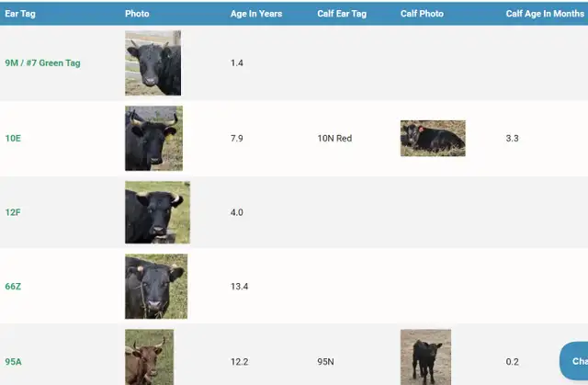Open the 95A ear tag link
The height and width of the screenshot is (385, 588).
click(x=13, y=362)
